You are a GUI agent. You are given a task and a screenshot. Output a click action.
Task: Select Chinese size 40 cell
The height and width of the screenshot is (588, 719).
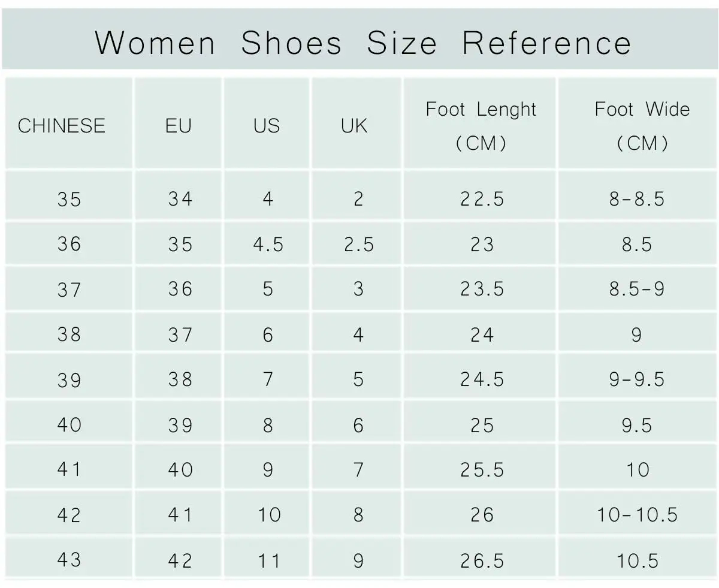[69, 424]
